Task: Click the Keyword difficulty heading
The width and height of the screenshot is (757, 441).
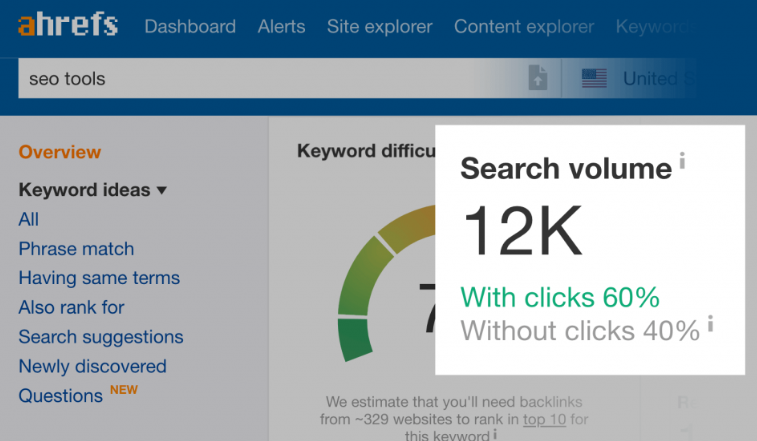Action: (x=366, y=151)
